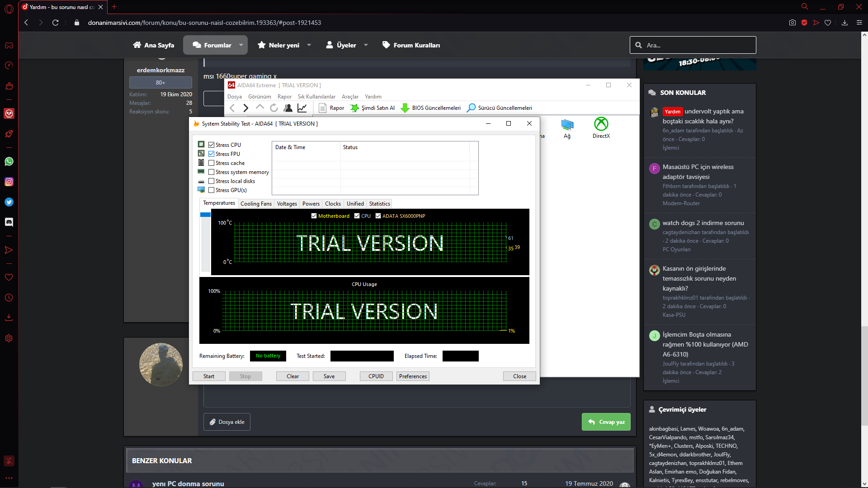Switch to Powers tab

(311, 204)
